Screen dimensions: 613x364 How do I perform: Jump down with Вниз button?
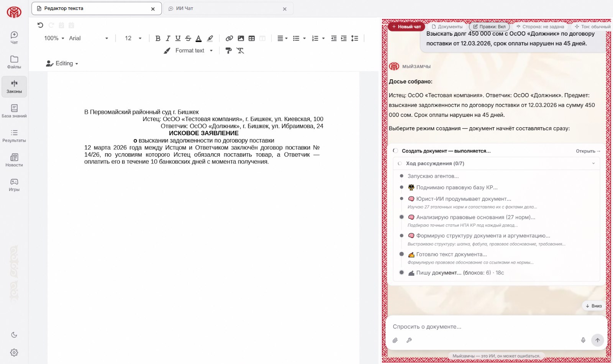point(594,306)
